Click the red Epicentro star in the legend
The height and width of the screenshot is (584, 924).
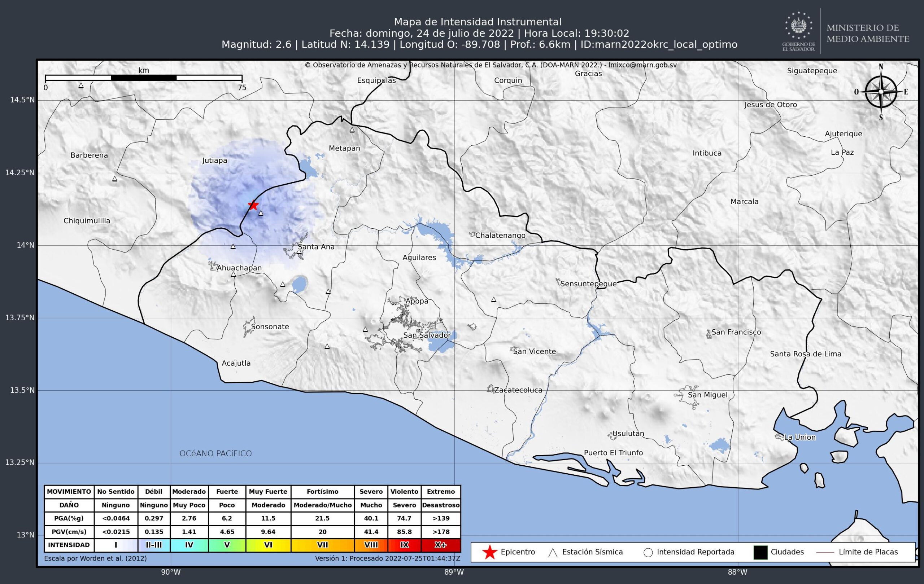coord(490,552)
